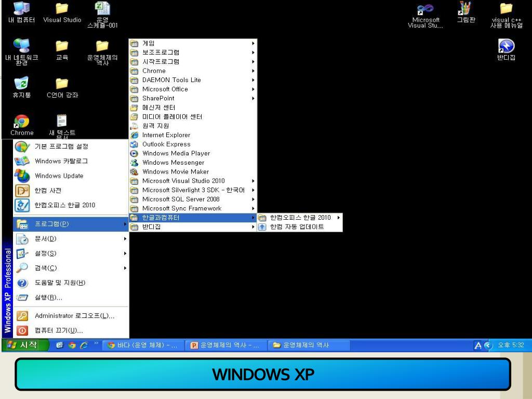Expand Microsoft Silverlight 3 SDK group

(x=193, y=190)
